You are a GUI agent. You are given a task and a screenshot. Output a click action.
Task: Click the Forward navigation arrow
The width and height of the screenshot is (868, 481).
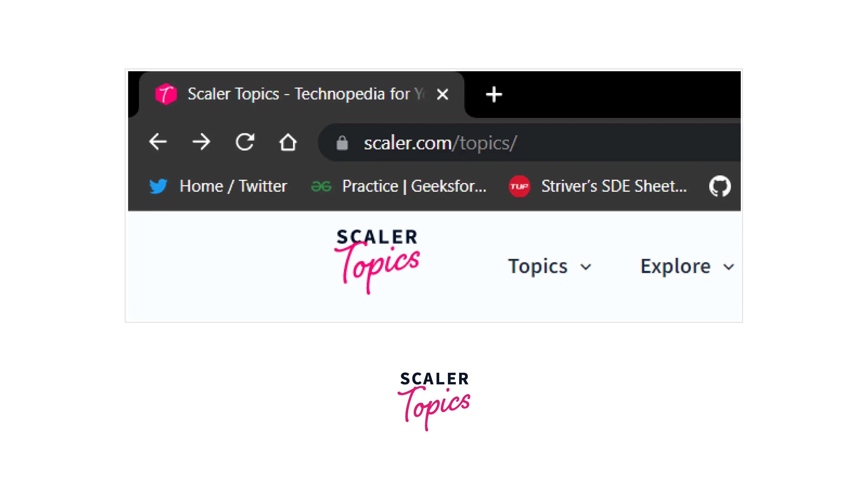coord(201,142)
